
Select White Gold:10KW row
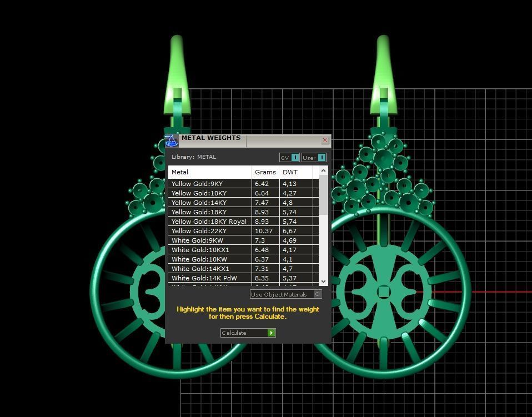pyautogui.click(x=244, y=259)
